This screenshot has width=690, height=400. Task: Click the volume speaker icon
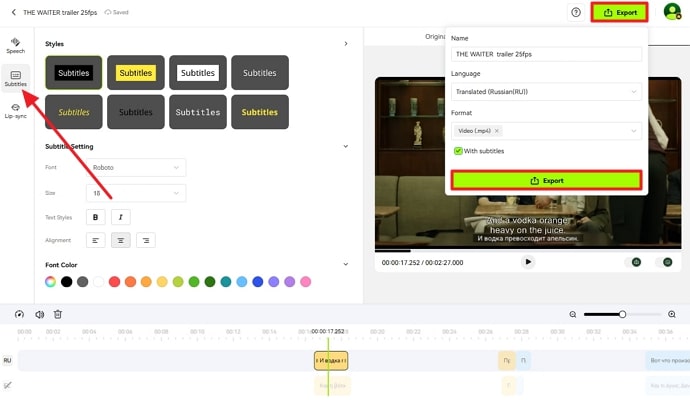click(x=40, y=314)
